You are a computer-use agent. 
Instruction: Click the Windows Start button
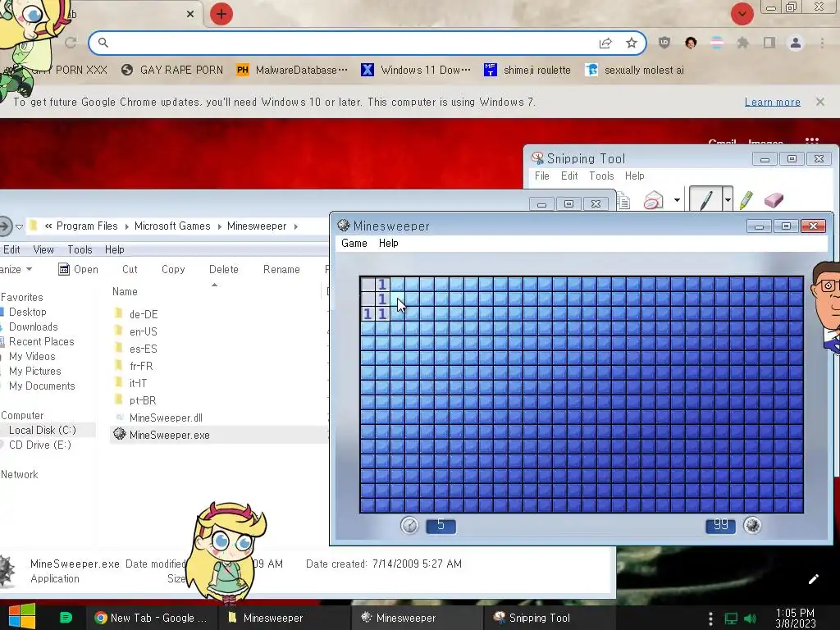coord(21,617)
